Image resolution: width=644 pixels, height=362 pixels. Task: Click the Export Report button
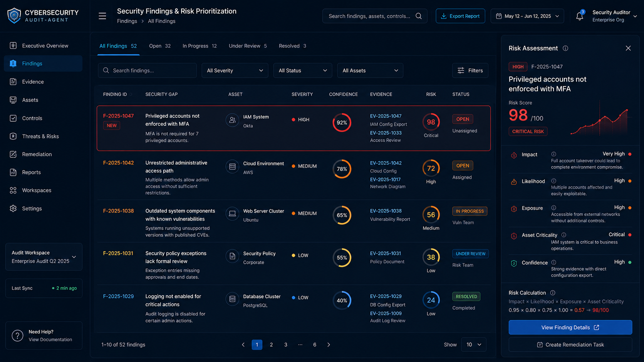click(460, 16)
